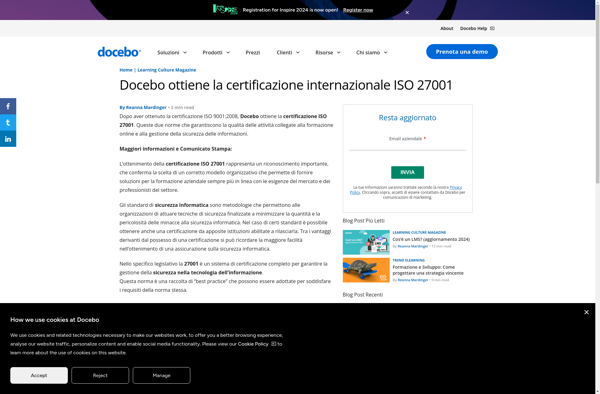
Task: Click Blog Post Recenti heading
Action: point(363,295)
